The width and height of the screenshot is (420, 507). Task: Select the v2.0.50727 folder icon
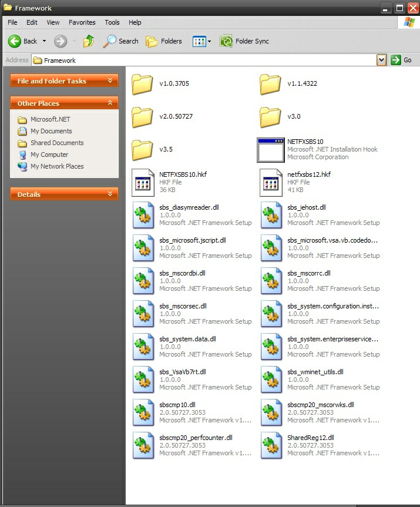[x=142, y=117]
